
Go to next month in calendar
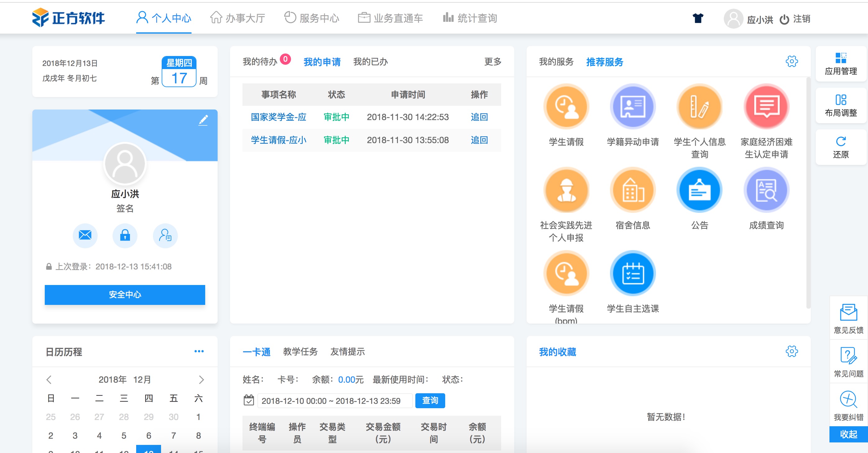[x=201, y=380]
